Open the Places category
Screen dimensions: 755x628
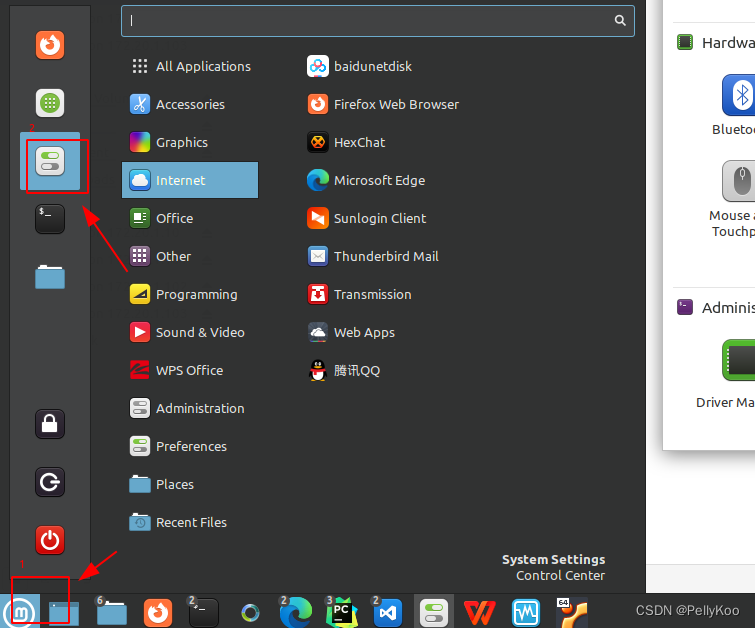(190, 484)
